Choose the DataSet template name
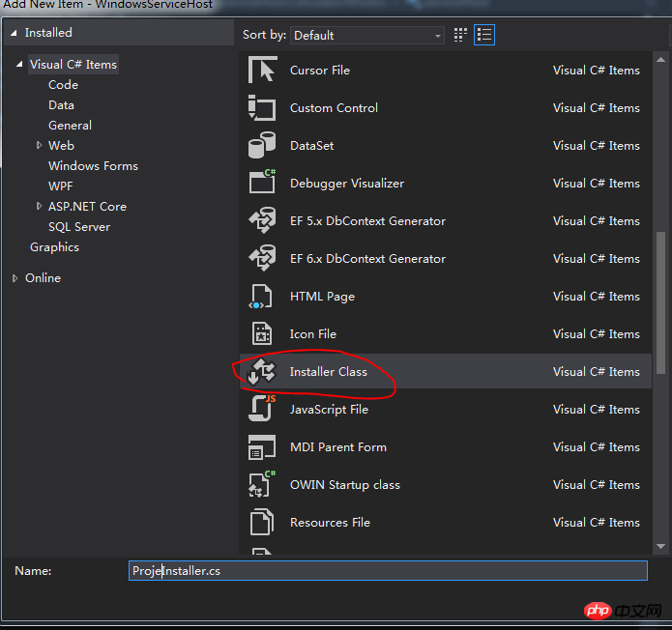 coord(311,146)
